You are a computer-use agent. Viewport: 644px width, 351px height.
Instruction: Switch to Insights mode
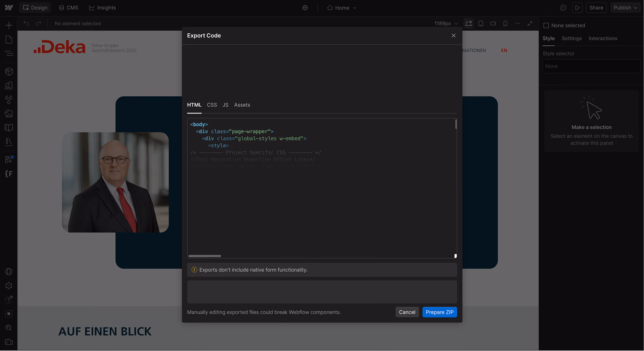click(103, 8)
